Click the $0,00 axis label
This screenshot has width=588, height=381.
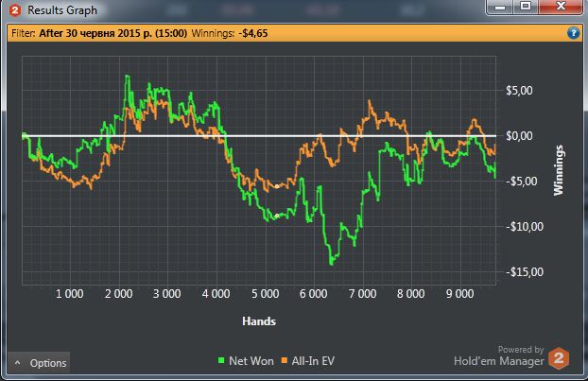(519, 136)
